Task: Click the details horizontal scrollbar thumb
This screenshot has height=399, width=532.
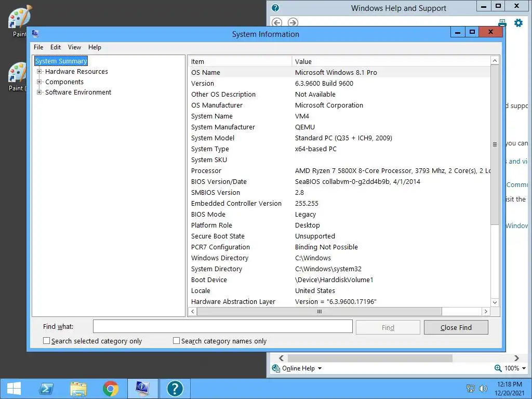Action: 320,312
